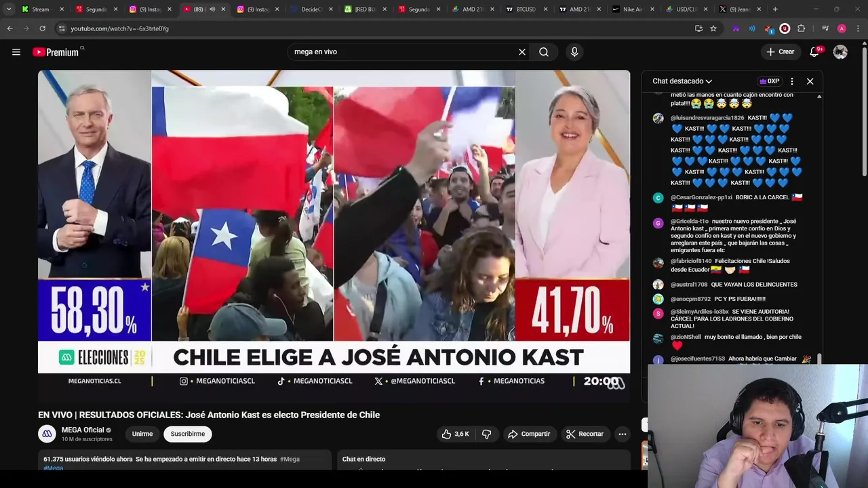Open the account avatar menu on YouTube
This screenshot has height=488, width=868.
coord(840,52)
